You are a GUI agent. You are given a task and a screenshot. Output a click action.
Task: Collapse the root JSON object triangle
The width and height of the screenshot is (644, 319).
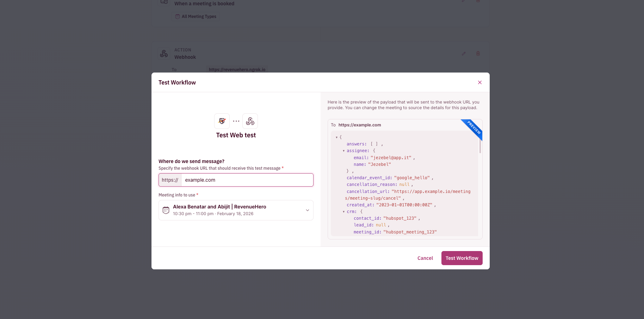(337, 137)
